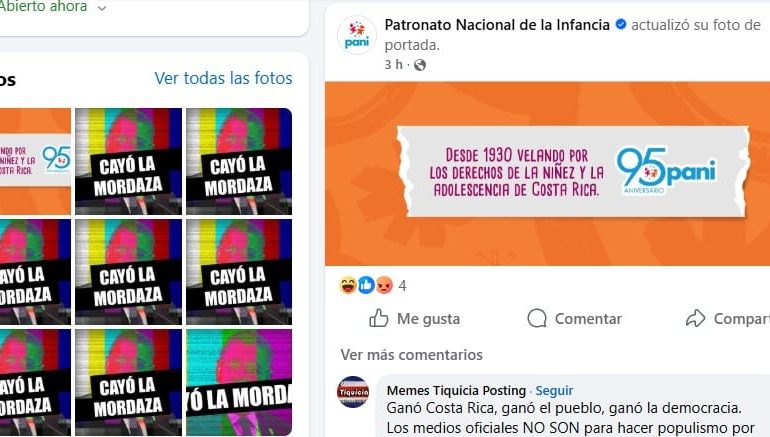Click the Me gusta thumbs-up button
Viewport: 770px width, 437px height.
[414, 319]
